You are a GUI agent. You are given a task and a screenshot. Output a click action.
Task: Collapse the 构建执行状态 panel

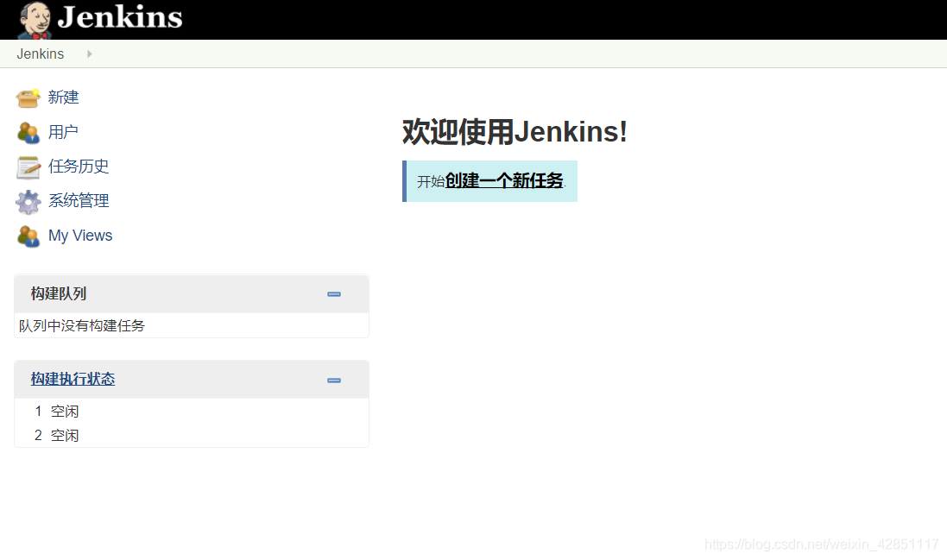click(334, 381)
